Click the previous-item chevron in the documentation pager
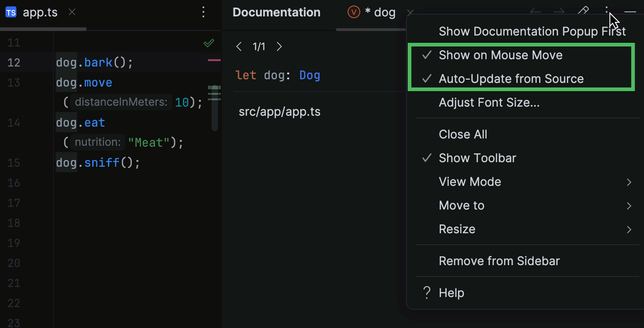 click(239, 46)
